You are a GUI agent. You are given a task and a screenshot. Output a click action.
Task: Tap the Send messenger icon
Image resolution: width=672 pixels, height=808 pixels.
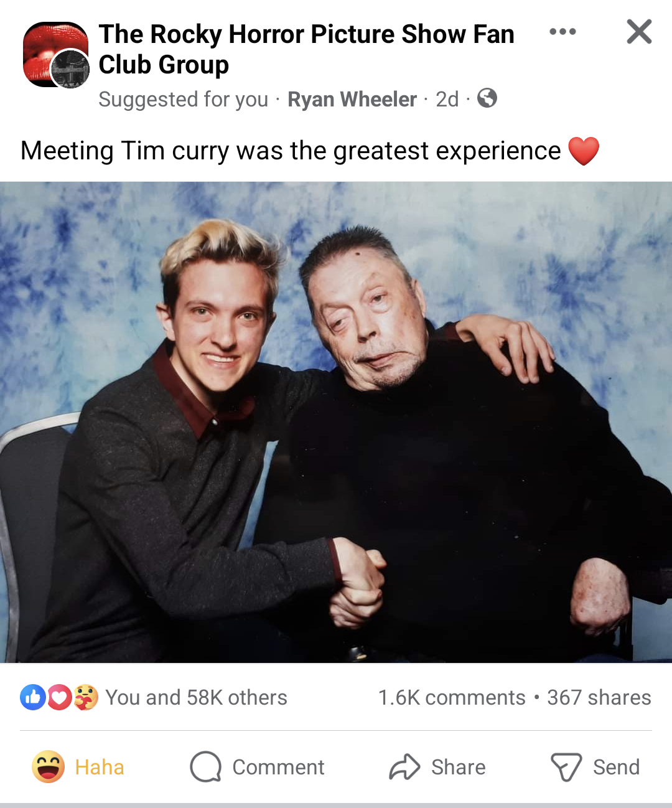(x=566, y=767)
